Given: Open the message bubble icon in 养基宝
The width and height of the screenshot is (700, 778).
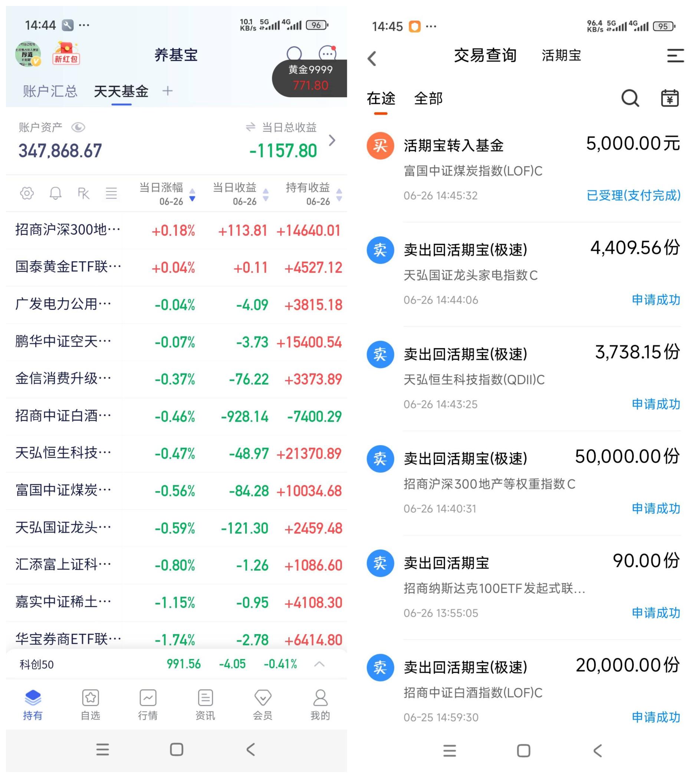Looking at the screenshot, I should (x=328, y=53).
